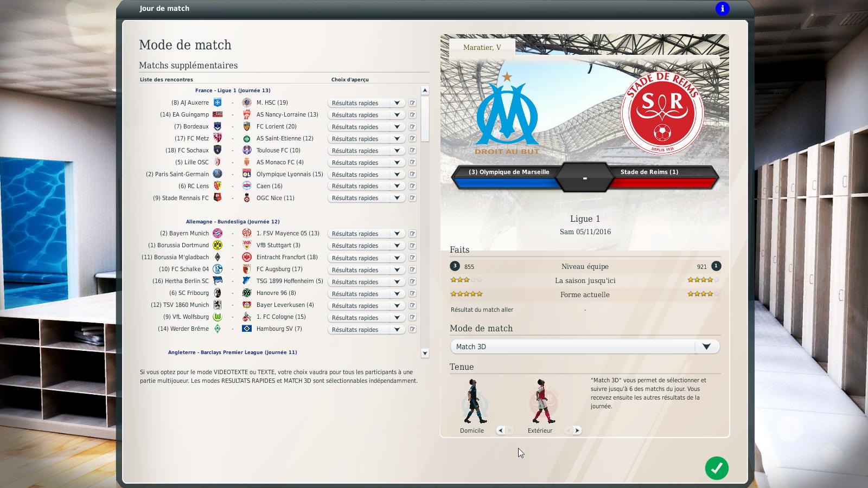Open details icon for Werder Brême match
The height and width of the screenshot is (488, 868).
(412, 329)
